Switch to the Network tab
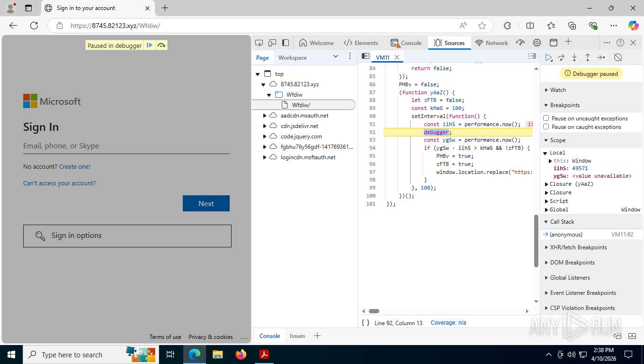 tap(492, 43)
